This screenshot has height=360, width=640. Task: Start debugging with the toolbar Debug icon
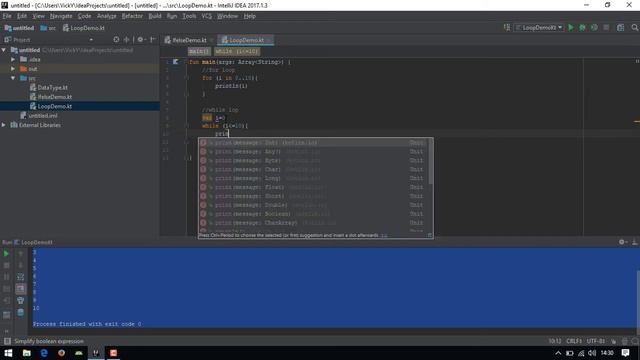tap(582, 27)
